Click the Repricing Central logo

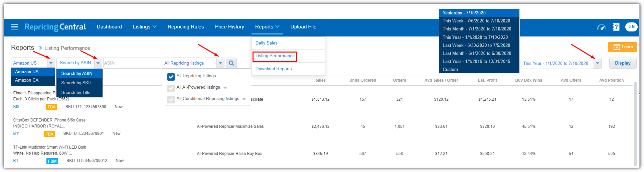point(55,27)
